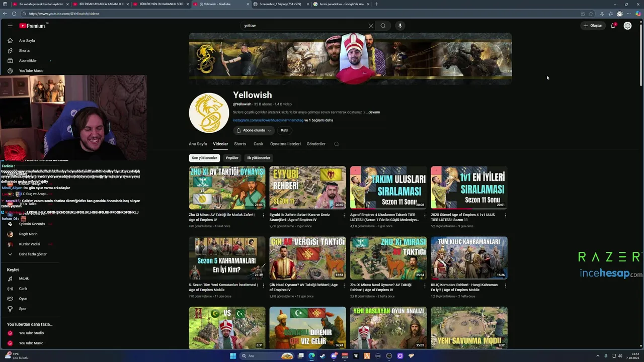
Task: Clear the search box with the X icon
Action: coord(371,26)
